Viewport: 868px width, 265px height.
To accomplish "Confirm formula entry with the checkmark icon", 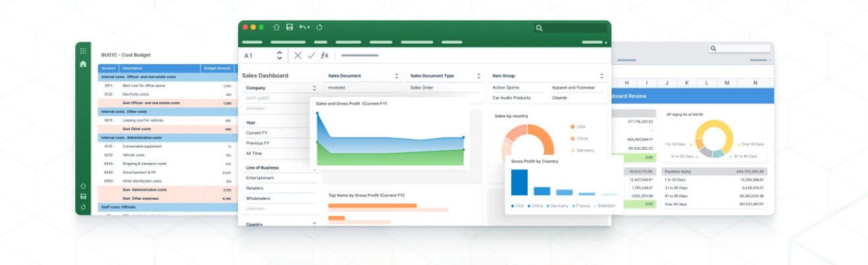I will [311, 55].
